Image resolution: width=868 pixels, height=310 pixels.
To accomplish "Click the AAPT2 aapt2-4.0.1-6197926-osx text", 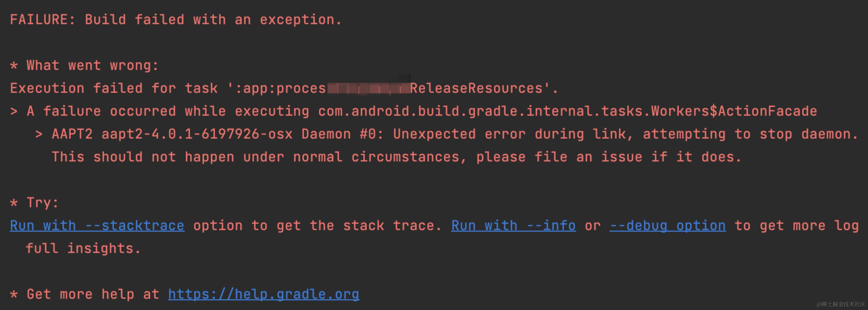I will (172, 134).
